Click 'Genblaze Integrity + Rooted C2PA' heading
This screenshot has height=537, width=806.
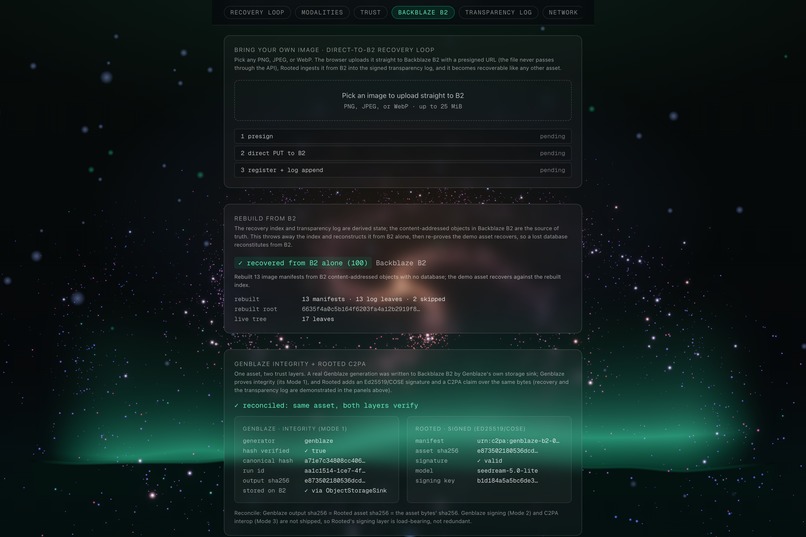point(300,364)
